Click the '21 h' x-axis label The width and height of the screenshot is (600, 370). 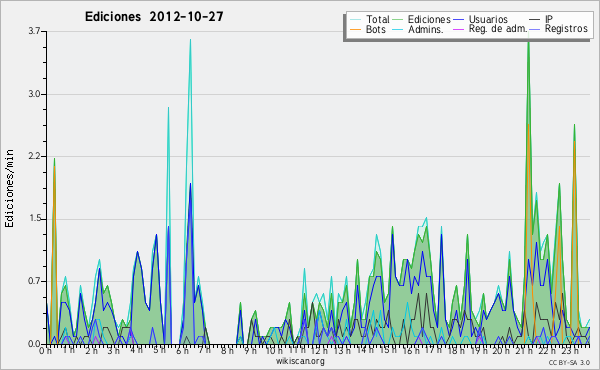point(524,351)
